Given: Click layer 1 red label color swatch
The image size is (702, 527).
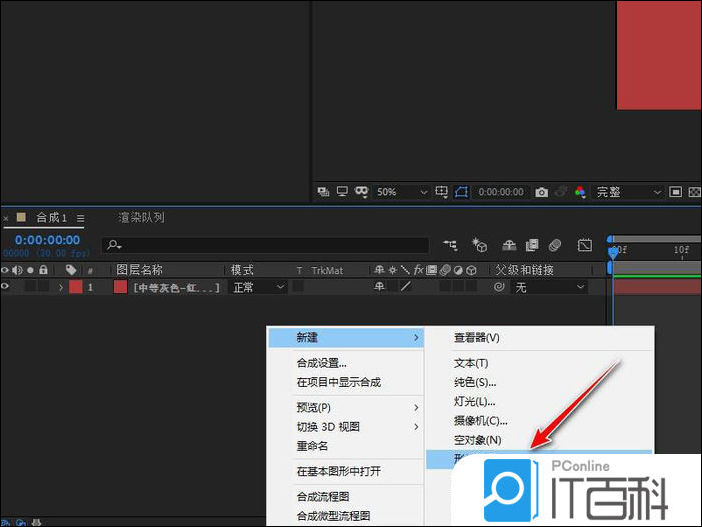Looking at the screenshot, I should [76, 287].
